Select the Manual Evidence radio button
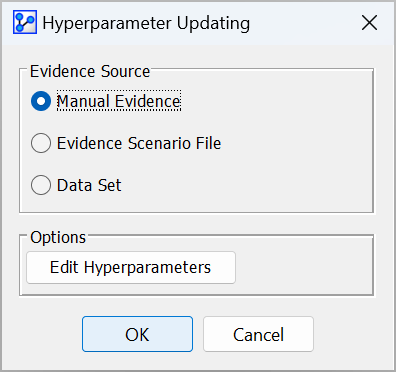Screen dimensions: 396x372 coord(41,101)
